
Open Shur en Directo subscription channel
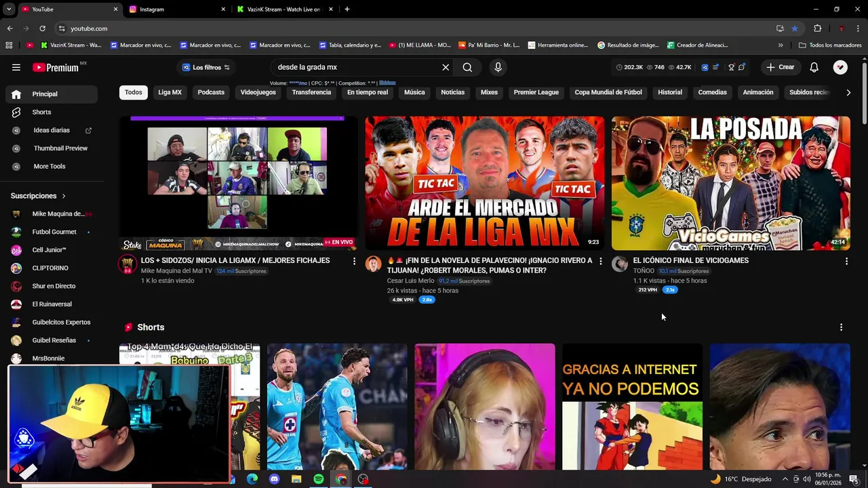[53, 286]
